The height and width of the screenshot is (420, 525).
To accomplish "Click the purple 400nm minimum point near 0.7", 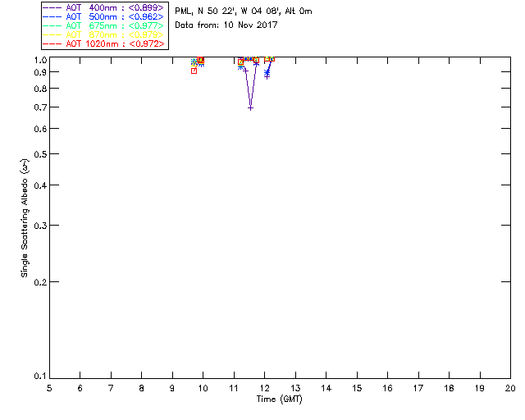I will tap(250, 108).
